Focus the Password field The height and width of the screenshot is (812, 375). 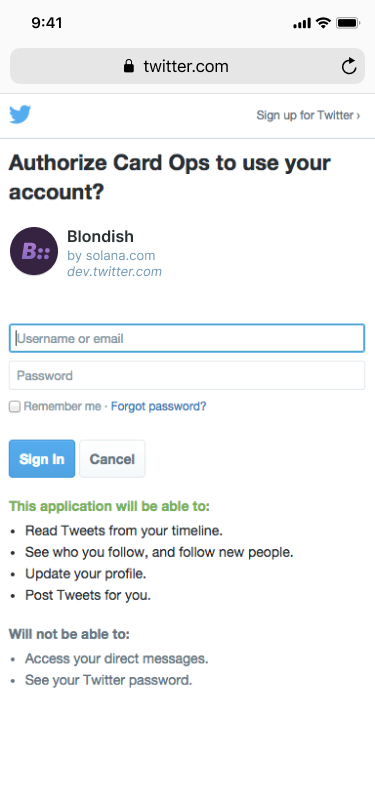point(187,375)
